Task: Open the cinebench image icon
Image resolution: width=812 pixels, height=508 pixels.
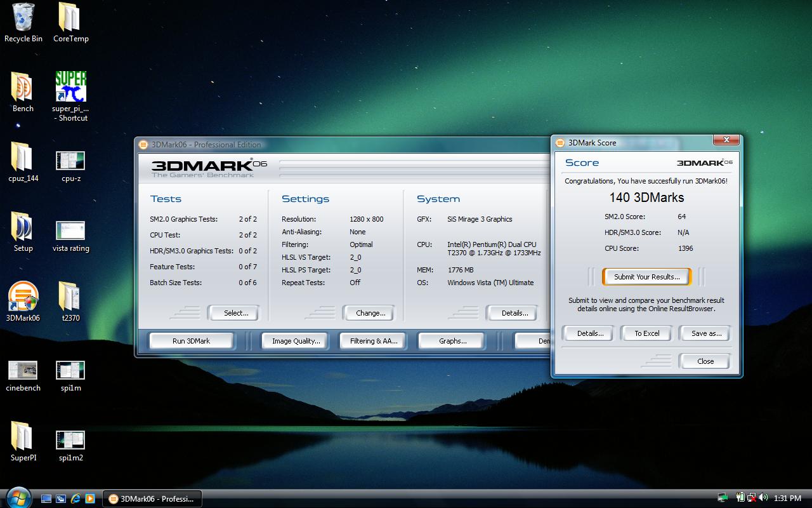Action: 23,370
